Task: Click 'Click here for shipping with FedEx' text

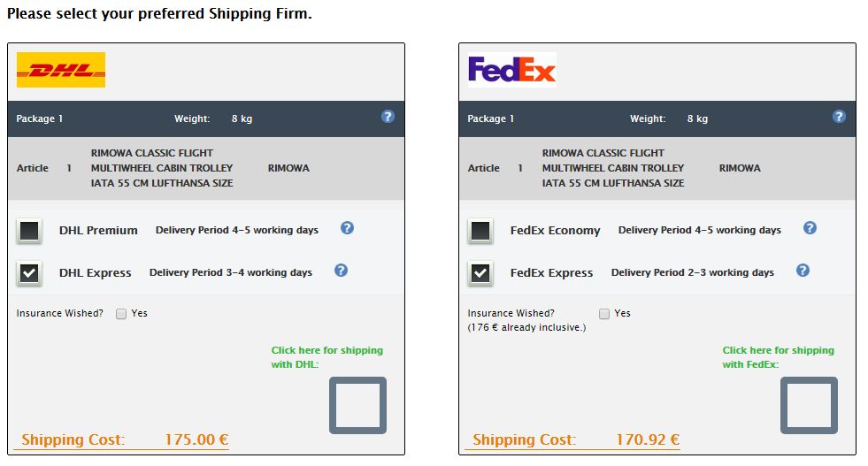Action: pos(778,357)
